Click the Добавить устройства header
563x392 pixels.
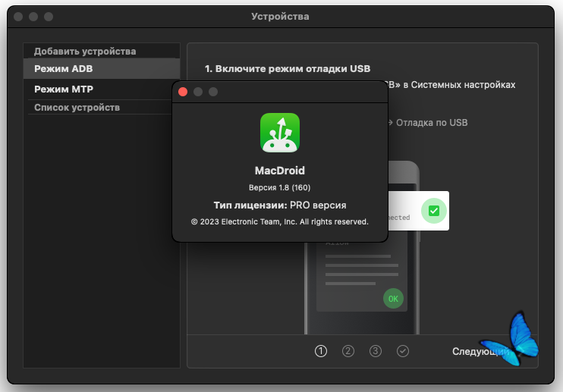(85, 52)
